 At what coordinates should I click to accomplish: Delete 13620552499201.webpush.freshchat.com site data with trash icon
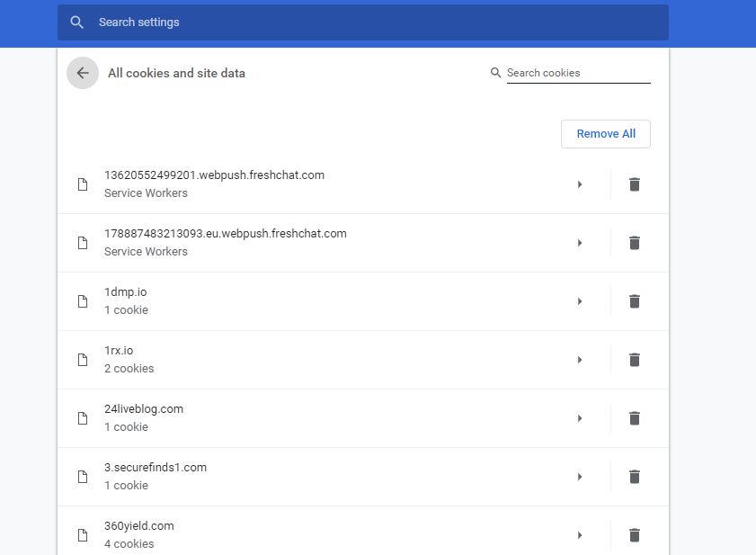point(635,184)
